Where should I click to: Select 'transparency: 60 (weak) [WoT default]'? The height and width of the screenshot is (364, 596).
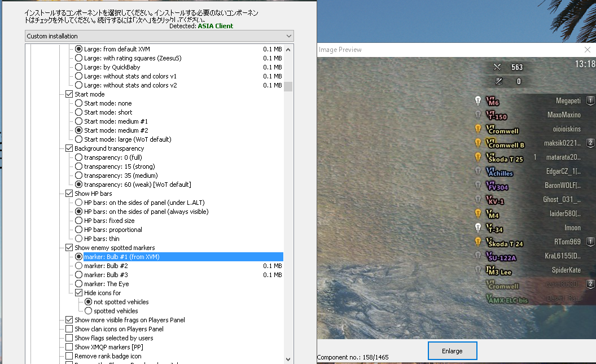[78, 185]
